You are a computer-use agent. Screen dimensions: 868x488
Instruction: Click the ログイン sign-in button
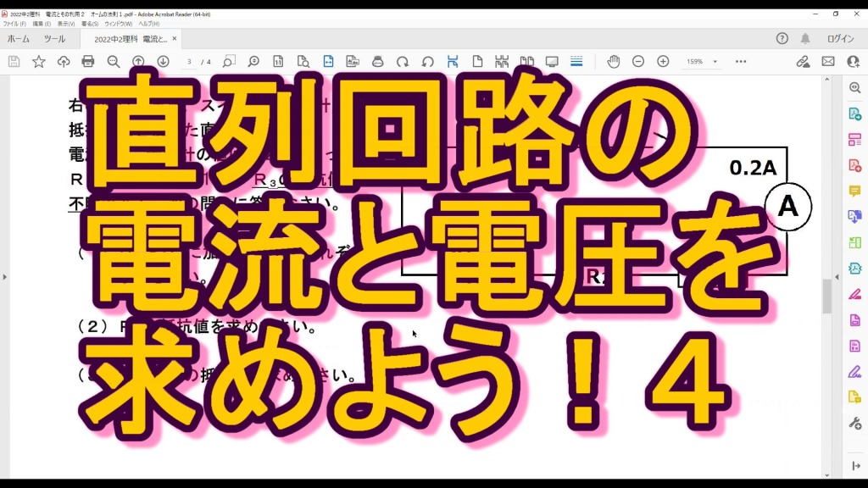click(840, 39)
